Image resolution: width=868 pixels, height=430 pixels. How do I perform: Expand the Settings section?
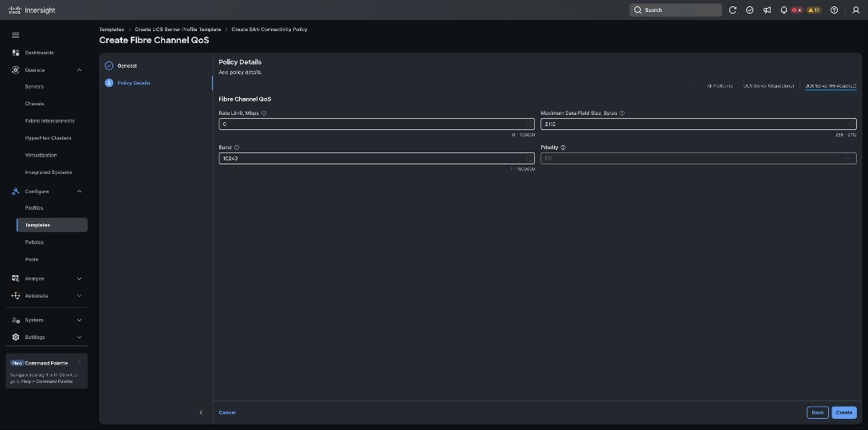pyautogui.click(x=79, y=337)
